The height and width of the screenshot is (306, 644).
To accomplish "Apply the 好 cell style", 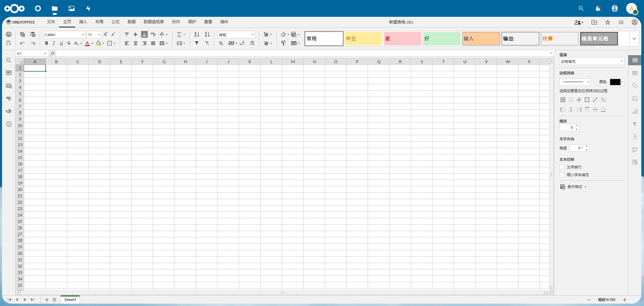I will (442, 39).
